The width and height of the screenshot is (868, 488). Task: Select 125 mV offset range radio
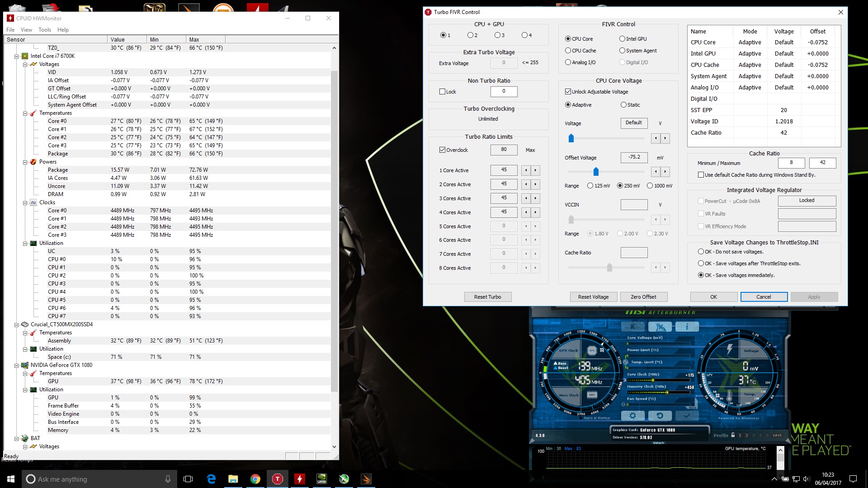[x=590, y=186]
